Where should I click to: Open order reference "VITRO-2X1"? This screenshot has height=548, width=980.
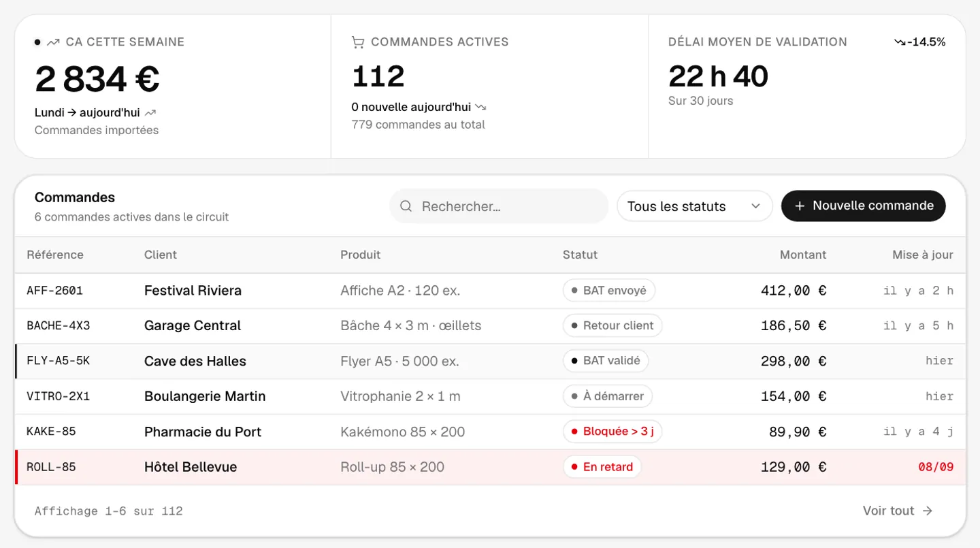59,396
